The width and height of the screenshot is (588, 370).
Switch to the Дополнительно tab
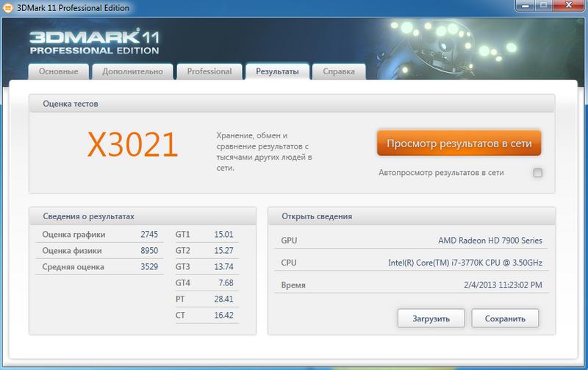point(132,71)
